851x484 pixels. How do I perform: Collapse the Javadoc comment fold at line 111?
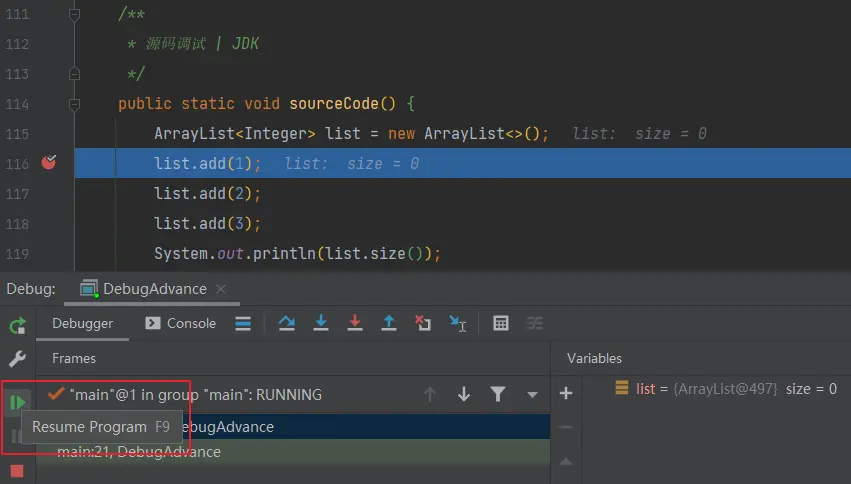[x=75, y=15]
